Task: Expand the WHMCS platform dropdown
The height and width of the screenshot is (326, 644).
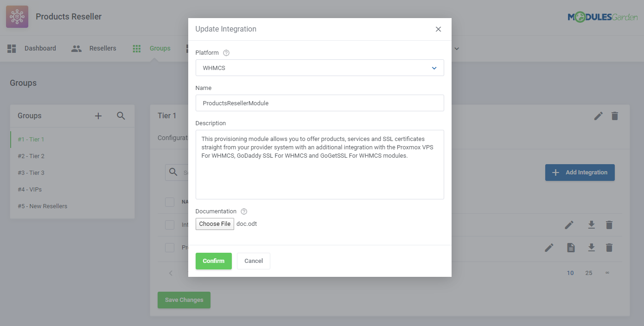Action: [x=319, y=68]
